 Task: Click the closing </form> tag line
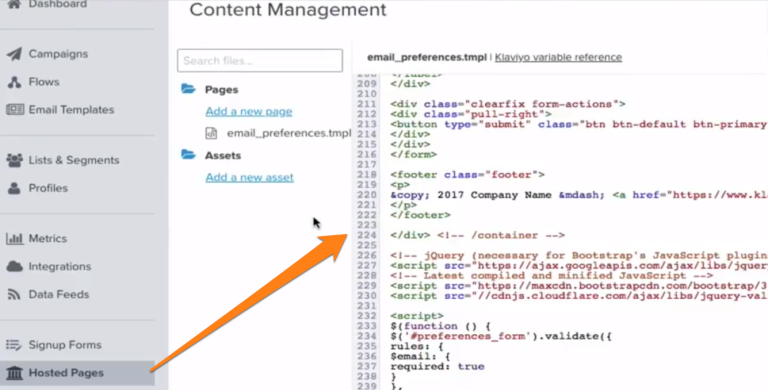414,155
